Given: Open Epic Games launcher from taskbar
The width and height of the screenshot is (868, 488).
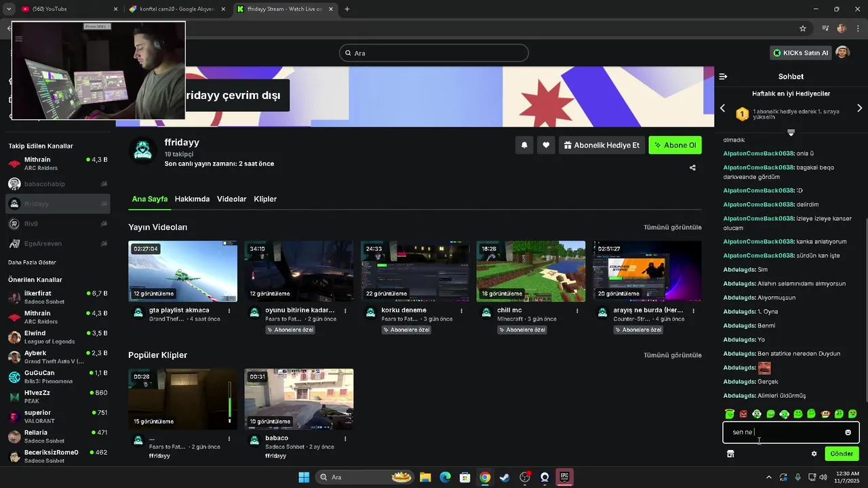Looking at the screenshot, I should click(564, 477).
